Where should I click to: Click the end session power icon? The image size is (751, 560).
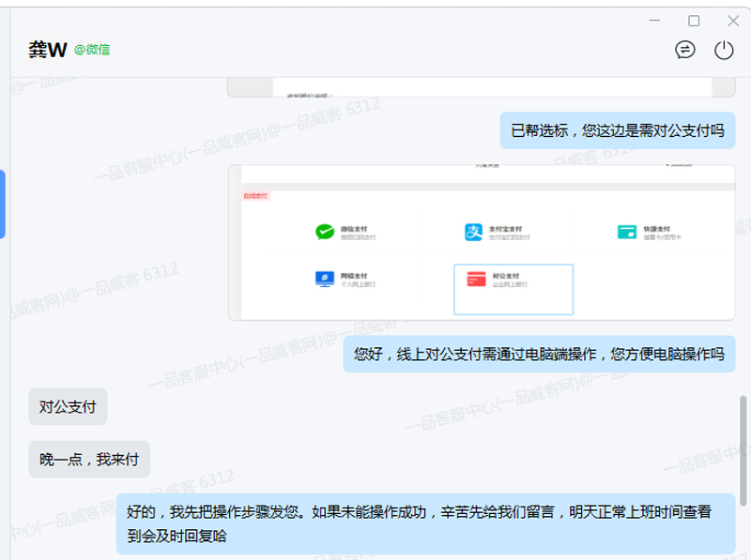(724, 51)
